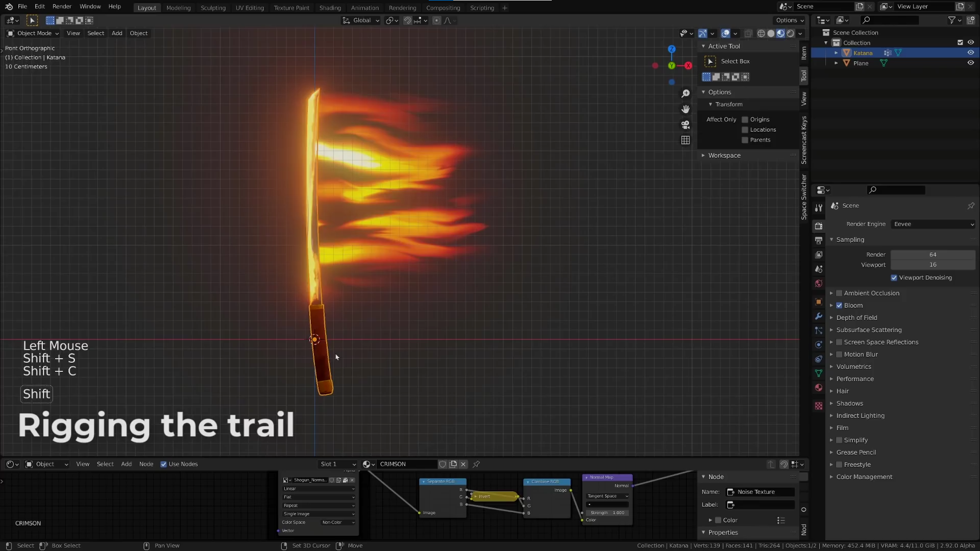Viewport: 980px width, 551px height.
Task: Click the pan hand icon in viewport
Action: coord(685,109)
